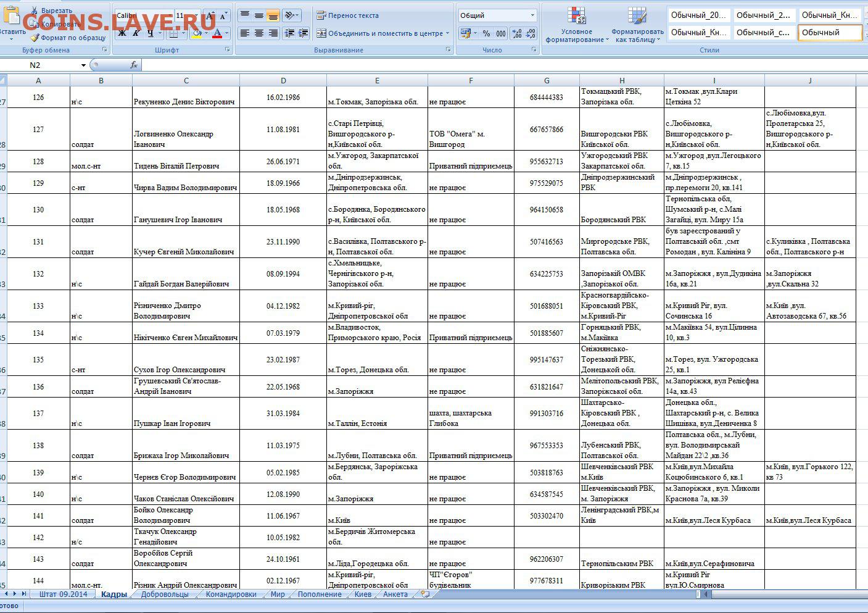Image resolution: width=868 pixels, height=613 pixels.
Task: Apply thousands separator (000) format
Action: pos(500,33)
